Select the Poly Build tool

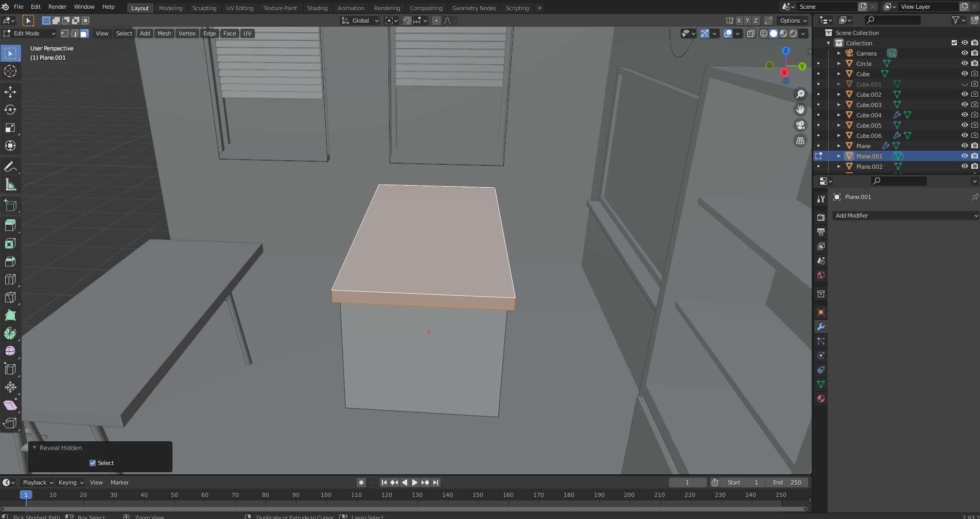(10, 315)
